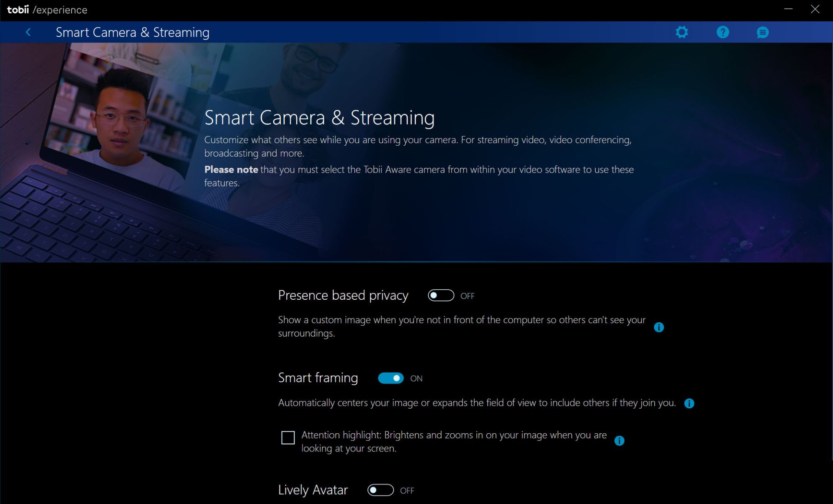Turn off the Smart framing toggle
Screen dimensions: 833x504
pos(390,378)
